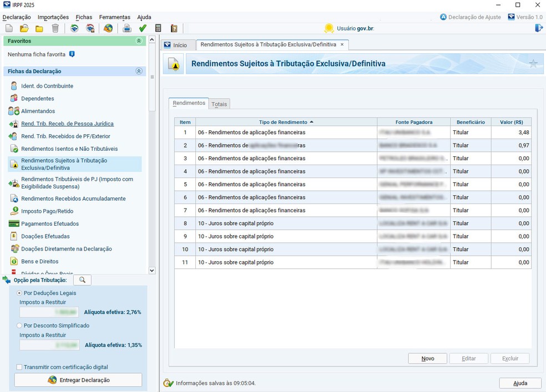546x392 pixels.
Task: Click the first Receita download toolbar icon
Action: (x=74, y=28)
